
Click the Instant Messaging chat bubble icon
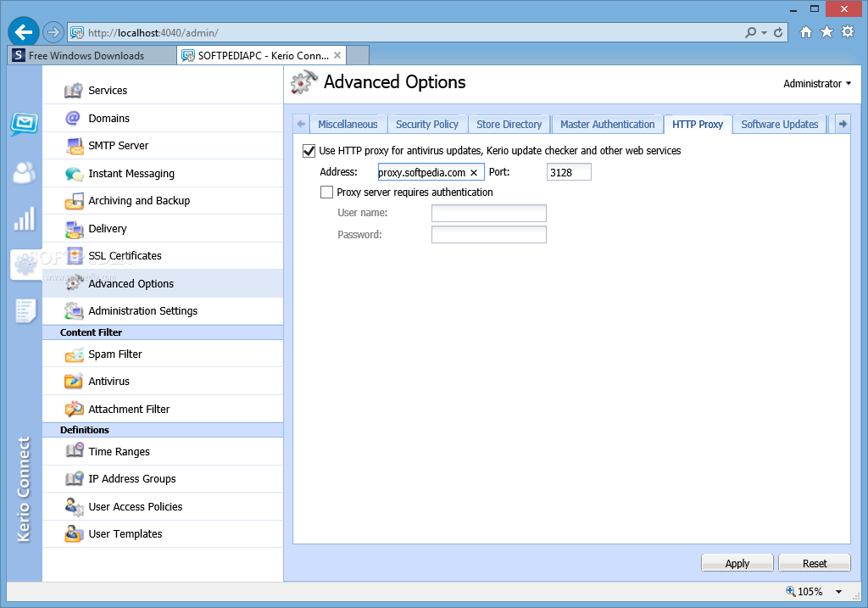point(75,174)
